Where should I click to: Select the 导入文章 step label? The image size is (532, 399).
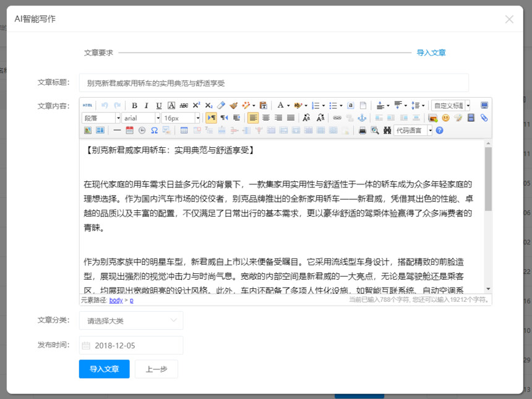click(431, 53)
